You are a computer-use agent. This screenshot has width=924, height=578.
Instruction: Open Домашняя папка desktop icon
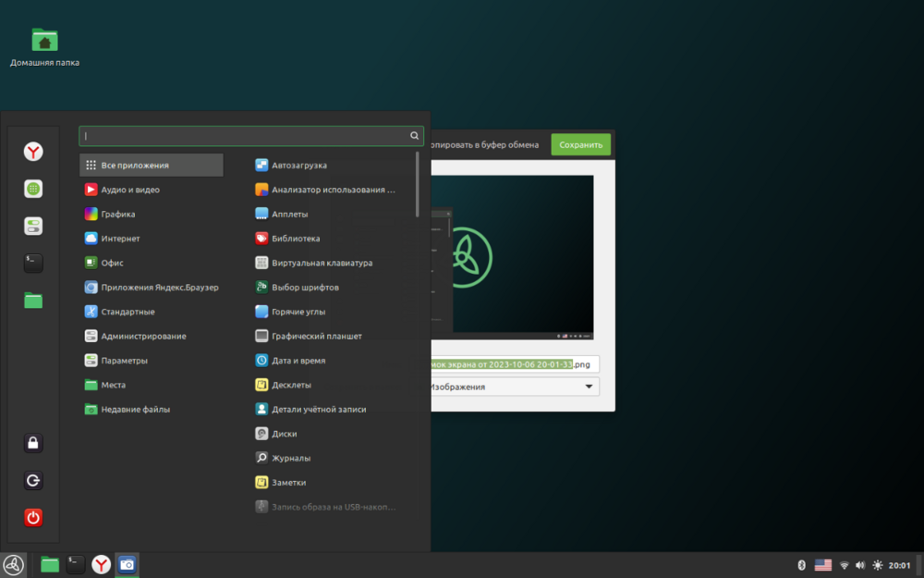click(x=44, y=41)
